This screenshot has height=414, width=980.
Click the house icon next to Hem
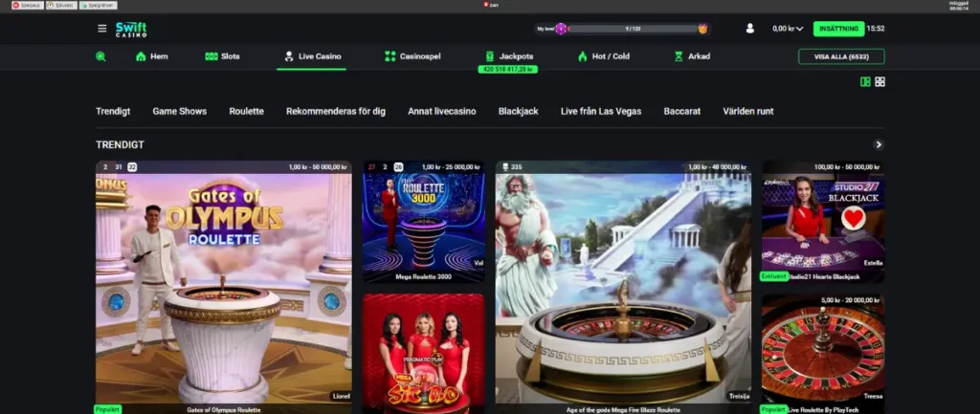pos(141,56)
